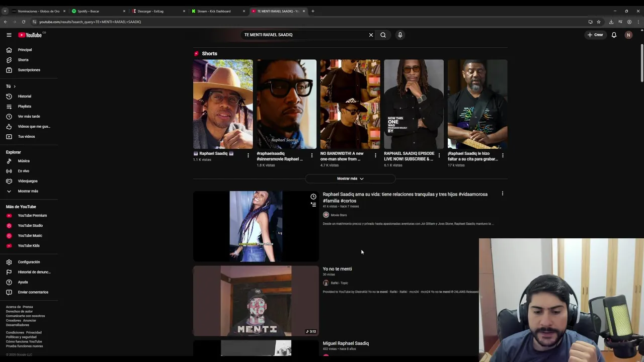Clear the search box with X
The height and width of the screenshot is (362, 644).
click(371, 35)
